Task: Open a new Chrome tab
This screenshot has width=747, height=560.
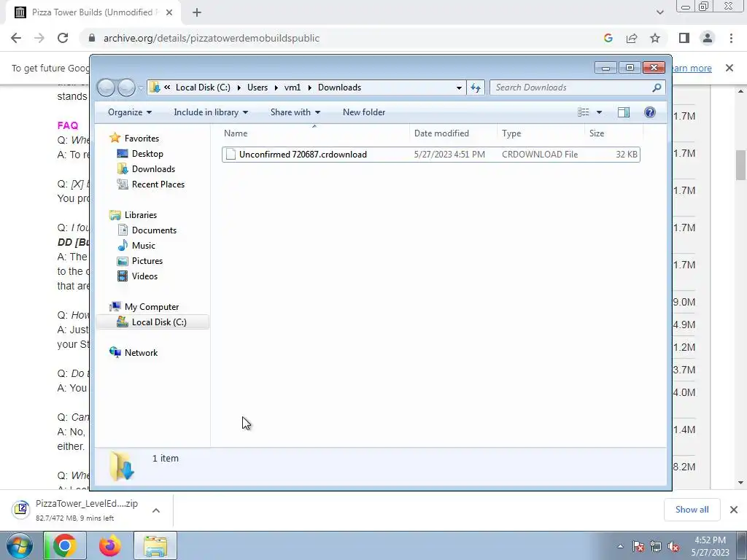Action: coord(197,12)
